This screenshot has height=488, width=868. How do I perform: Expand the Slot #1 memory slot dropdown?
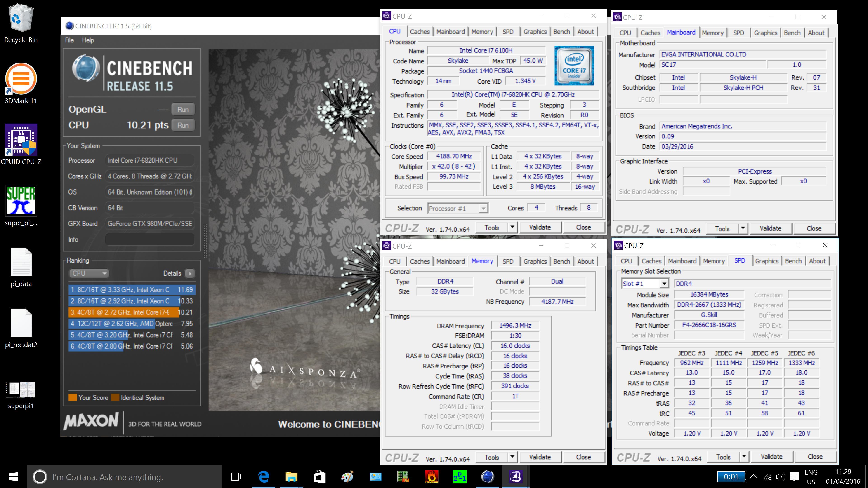(x=664, y=284)
